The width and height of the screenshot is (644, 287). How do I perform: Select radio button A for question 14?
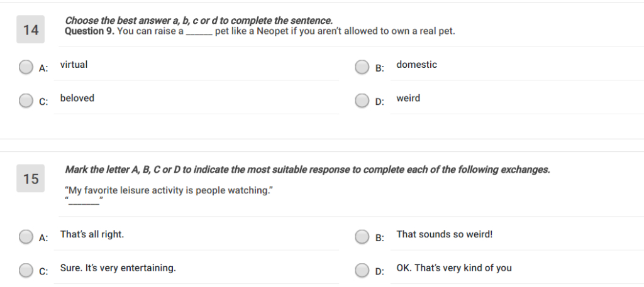click(x=26, y=67)
